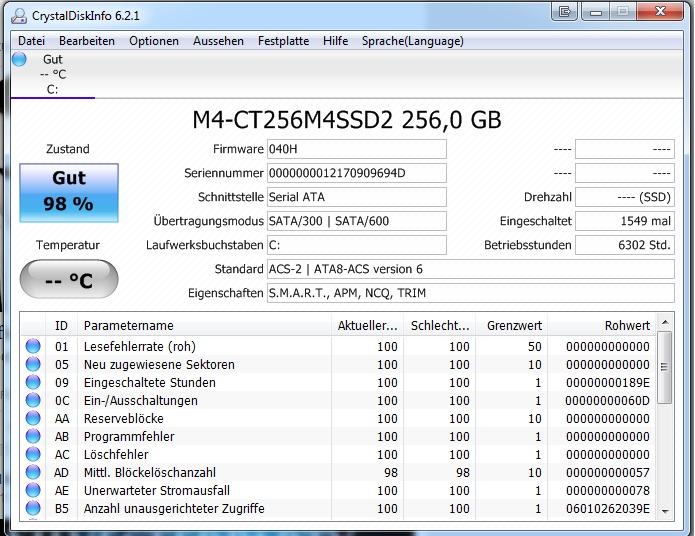Click raw value 000000000057
The width and height of the screenshot is (695, 536).
(x=608, y=473)
